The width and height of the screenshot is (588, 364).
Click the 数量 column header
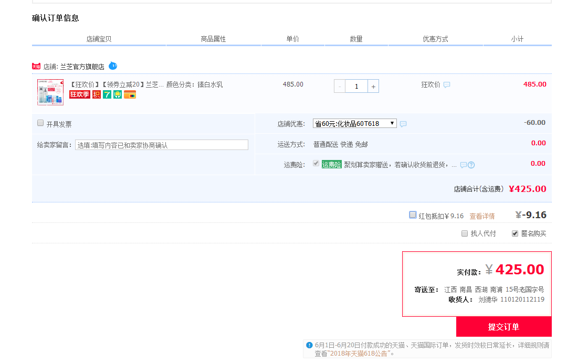(x=356, y=39)
